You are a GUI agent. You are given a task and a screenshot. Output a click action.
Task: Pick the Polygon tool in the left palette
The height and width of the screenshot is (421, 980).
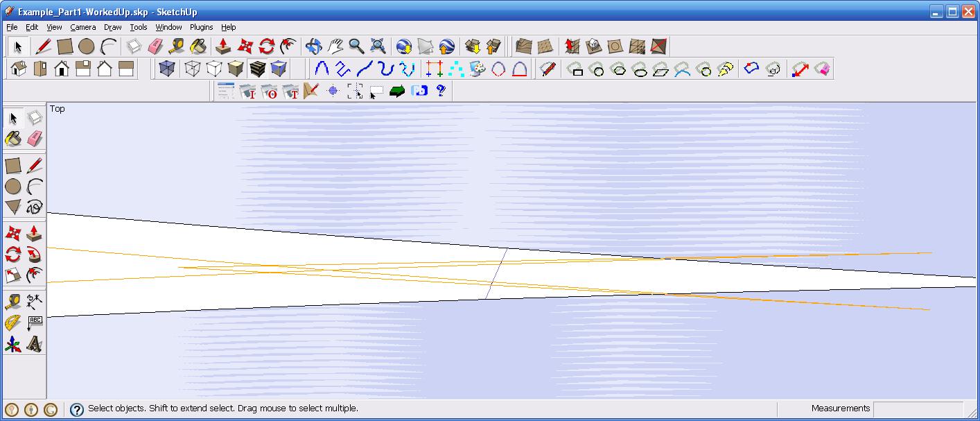tap(12, 207)
